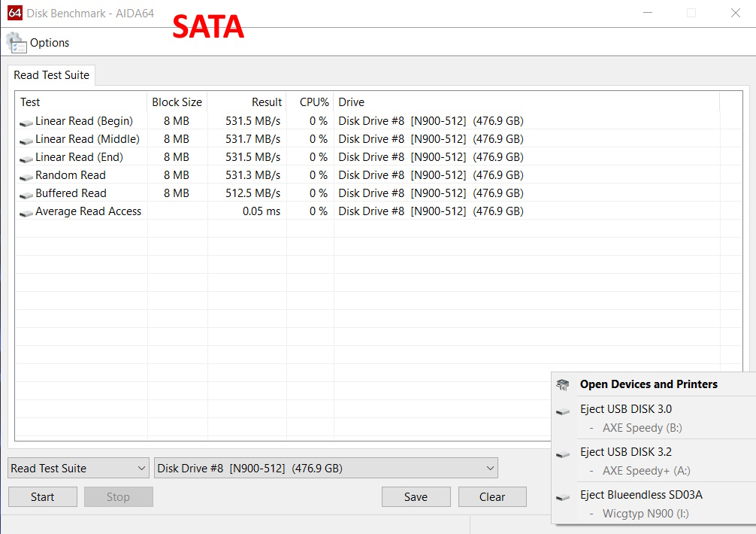756x534 pixels.
Task: Click drive name in Buffered Read row
Action: 431,193
